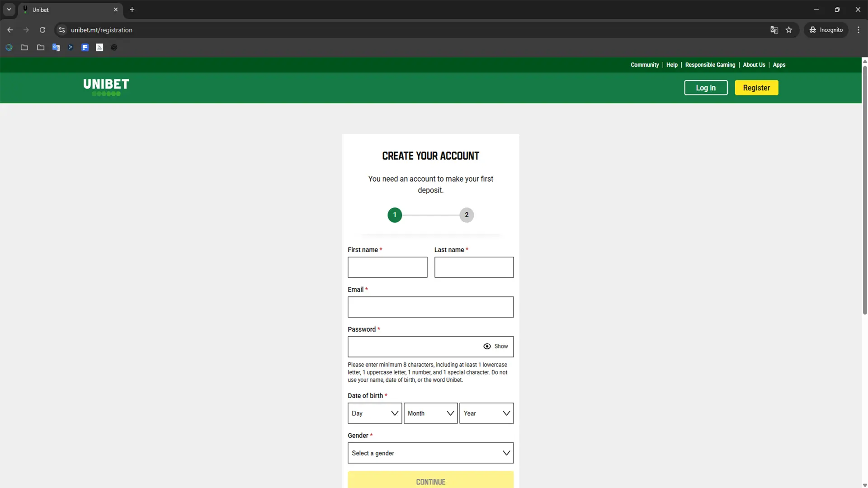Open the Community menu link

(644, 65)
